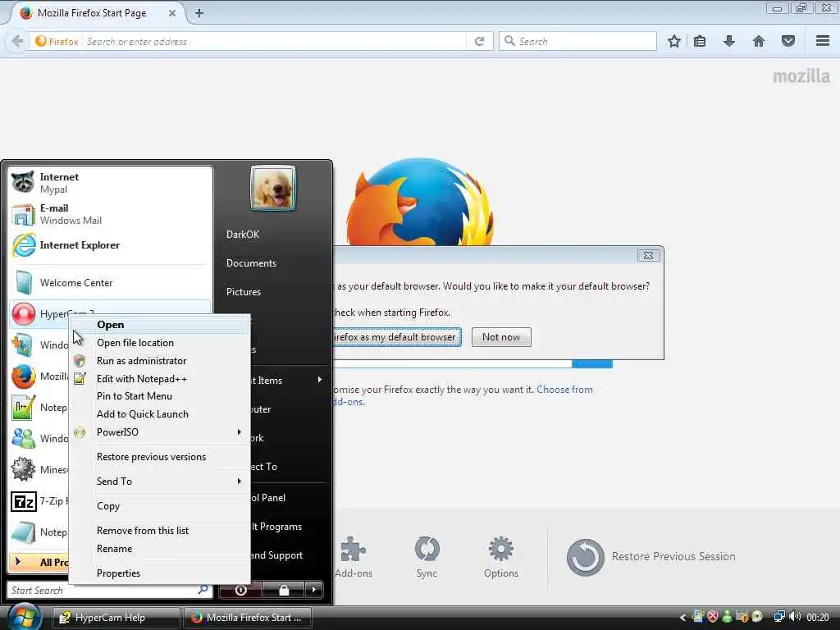Viewport: 840px width, 630px height.
Task: Open Welcome Center in Start menu
Action: coord(110,283)
